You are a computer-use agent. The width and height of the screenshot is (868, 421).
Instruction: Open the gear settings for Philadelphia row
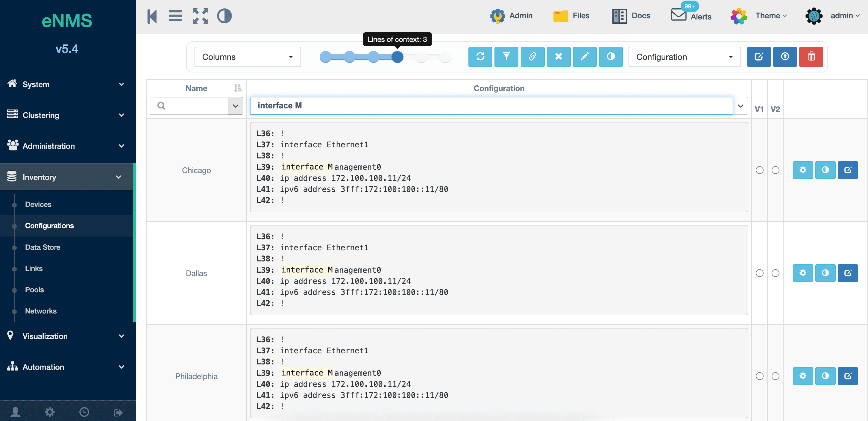(803, 376)
